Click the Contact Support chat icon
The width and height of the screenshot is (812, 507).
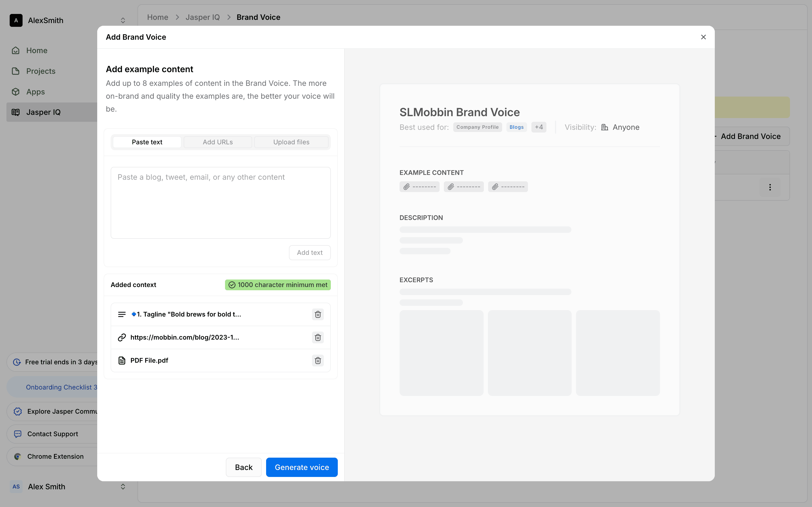[18, 434]
